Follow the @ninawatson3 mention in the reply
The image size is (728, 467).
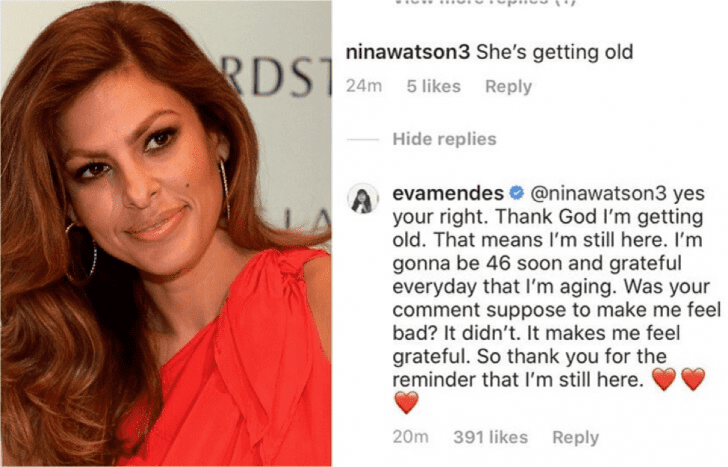point(598,193)
